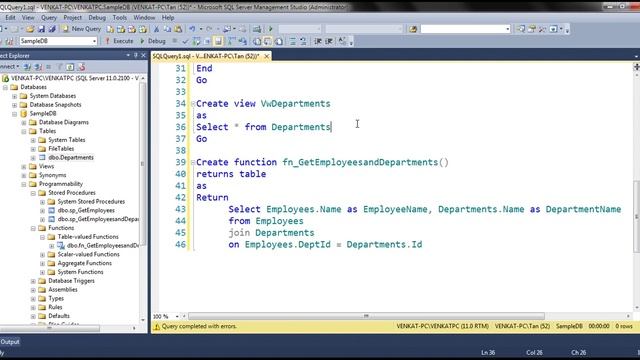Collapse the Stored Procedures folder

pos(33,193)
